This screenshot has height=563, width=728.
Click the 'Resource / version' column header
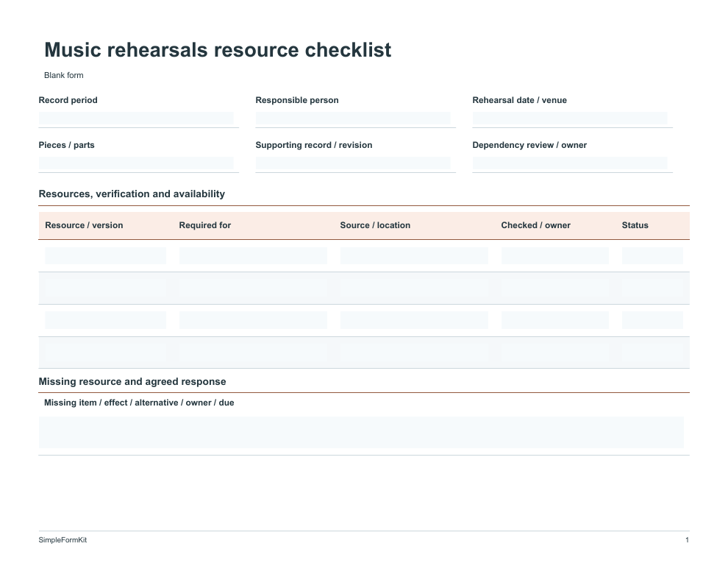click(x=84, y=225)
